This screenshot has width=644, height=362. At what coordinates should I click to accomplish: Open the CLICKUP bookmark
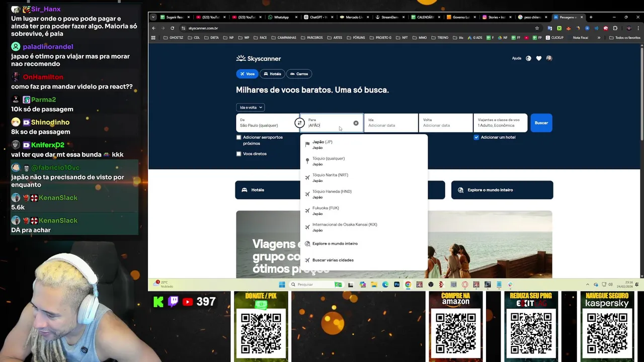pyautogui.click(x=554, y=38)
